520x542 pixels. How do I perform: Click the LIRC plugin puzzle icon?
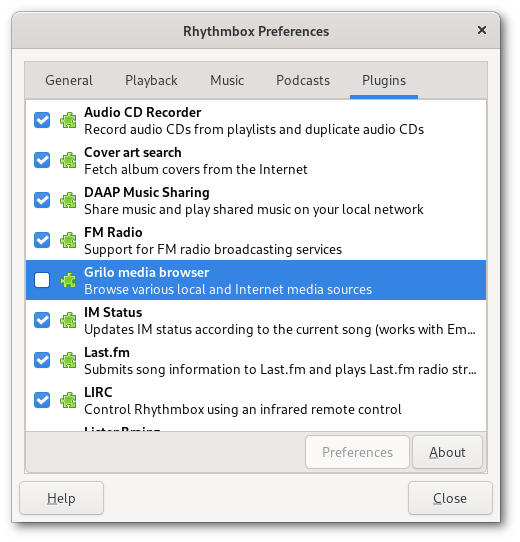pos(68,400)
